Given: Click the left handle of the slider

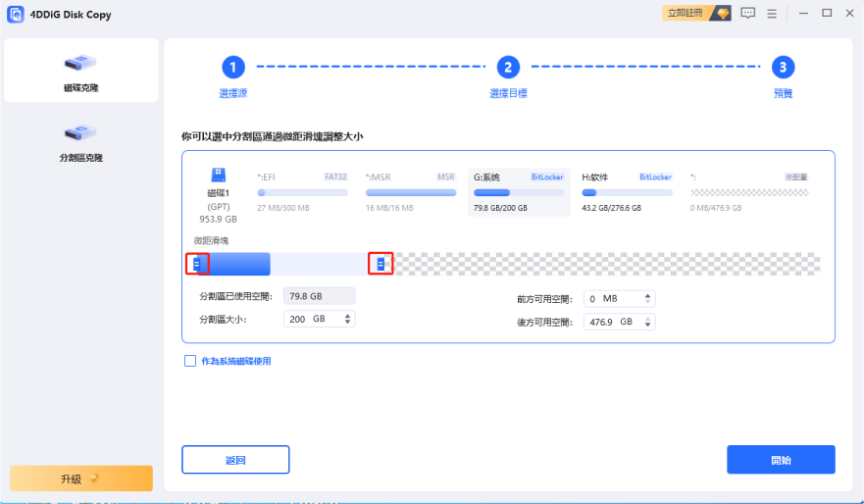Looking at the screenshot, I should [x=197, y=264].
